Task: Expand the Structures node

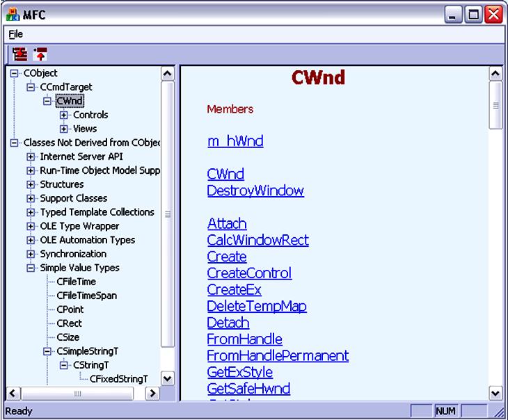Action: pyautogui.click(x=31, y=184)
